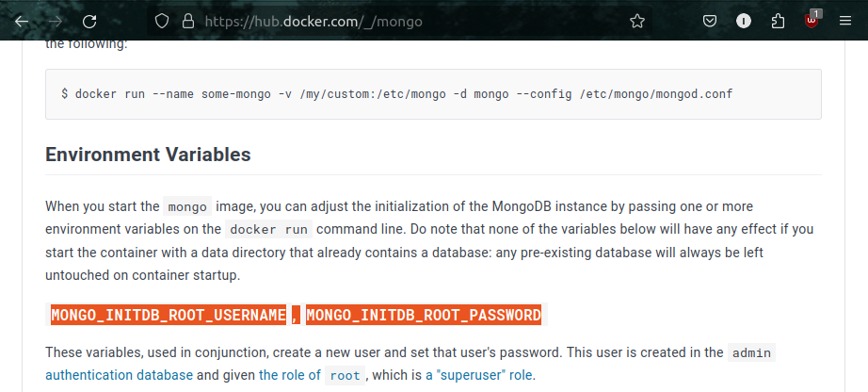Click the highlighted MONGO_INITDB_ROOT_USERNAME text

[169, 315]
